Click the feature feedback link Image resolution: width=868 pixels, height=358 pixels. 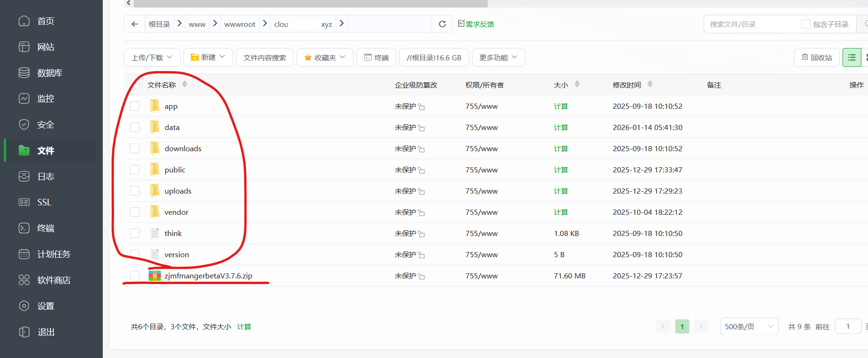tap(476, 24)
